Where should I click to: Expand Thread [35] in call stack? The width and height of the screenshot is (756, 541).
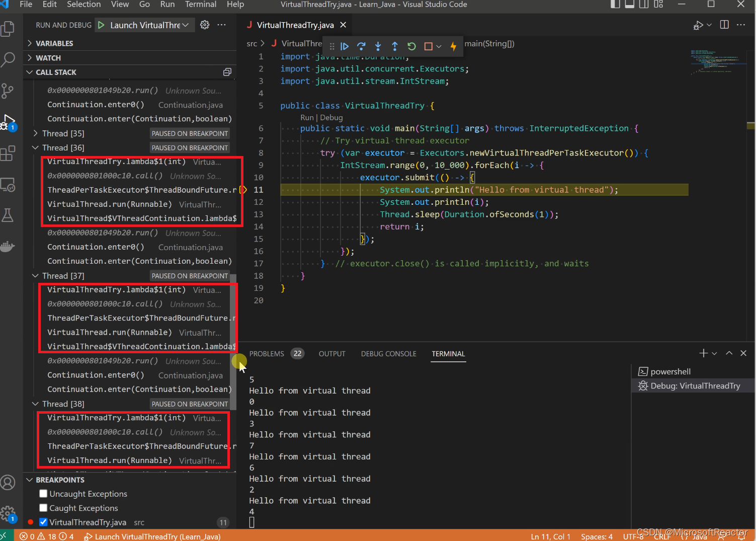click(36, 133)
